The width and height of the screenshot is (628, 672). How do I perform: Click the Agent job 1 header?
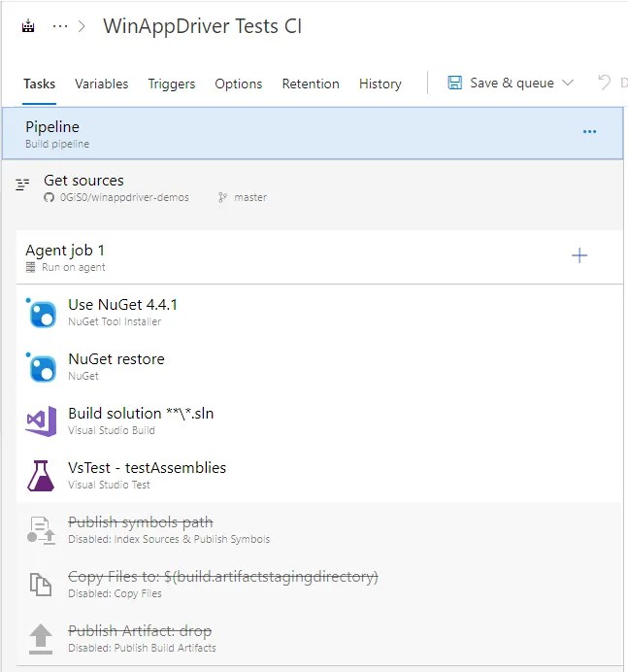(319, 257)
